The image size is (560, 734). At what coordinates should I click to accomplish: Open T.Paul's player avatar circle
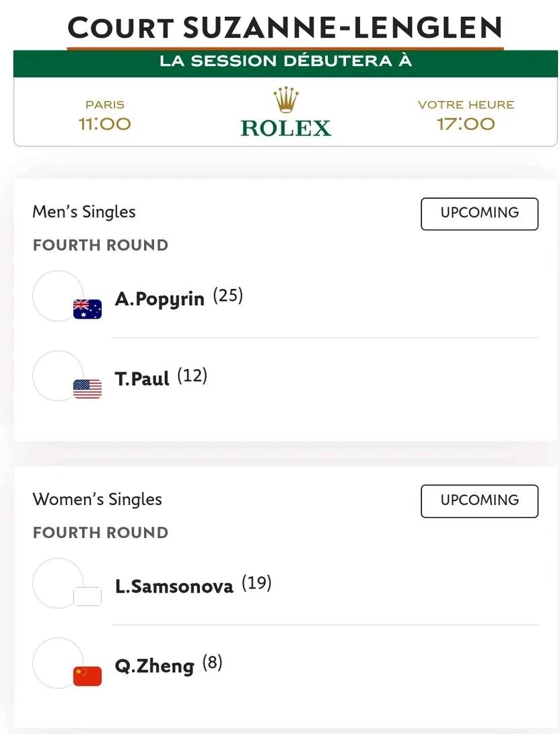coord(58,376)
